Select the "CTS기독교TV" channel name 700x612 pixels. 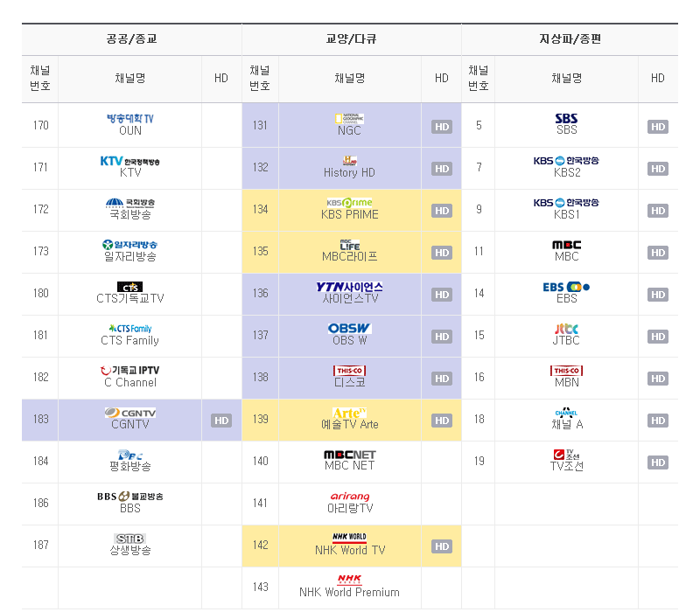[x=129, y=298]
